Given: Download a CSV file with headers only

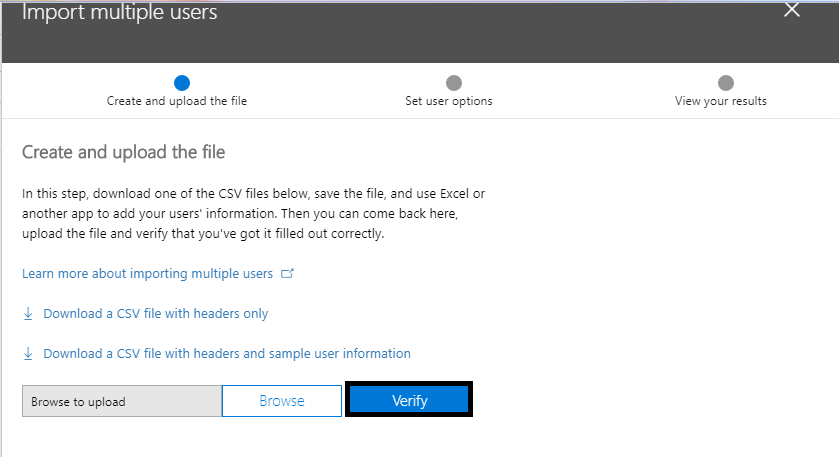Looking at the screenshot, I should (x=156, y=314).
